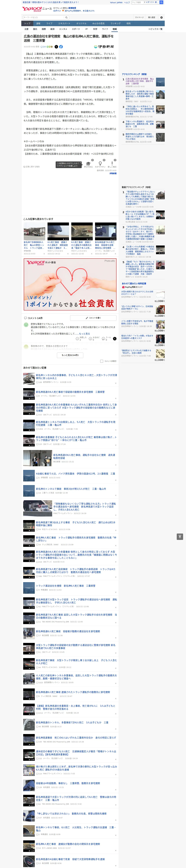186x868 pixels.
Task: Click the マイページ button
Action: (139, 18)
